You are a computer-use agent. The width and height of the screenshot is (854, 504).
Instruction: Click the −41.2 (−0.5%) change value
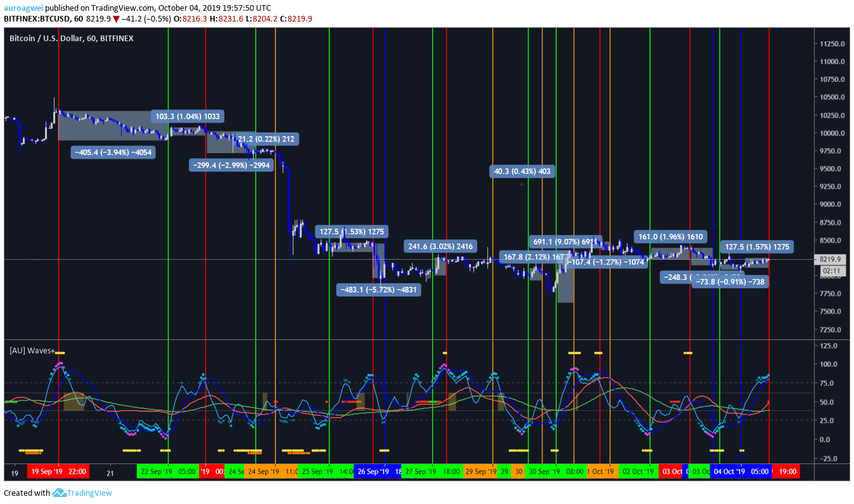147,19
